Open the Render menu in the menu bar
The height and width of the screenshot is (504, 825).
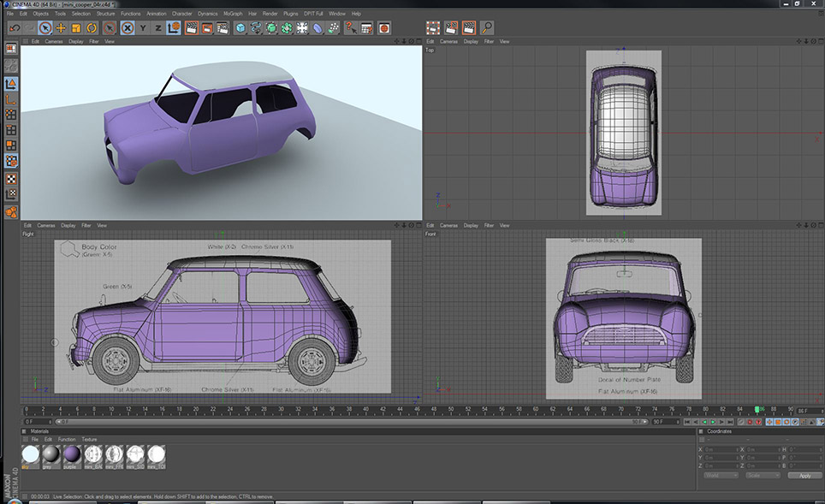(x=270, y=14)
